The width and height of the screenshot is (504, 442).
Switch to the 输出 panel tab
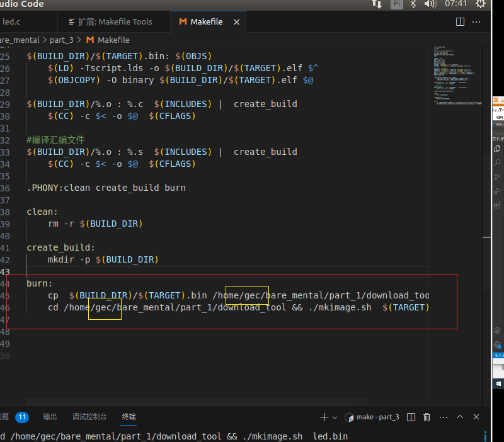coord(50,416)
